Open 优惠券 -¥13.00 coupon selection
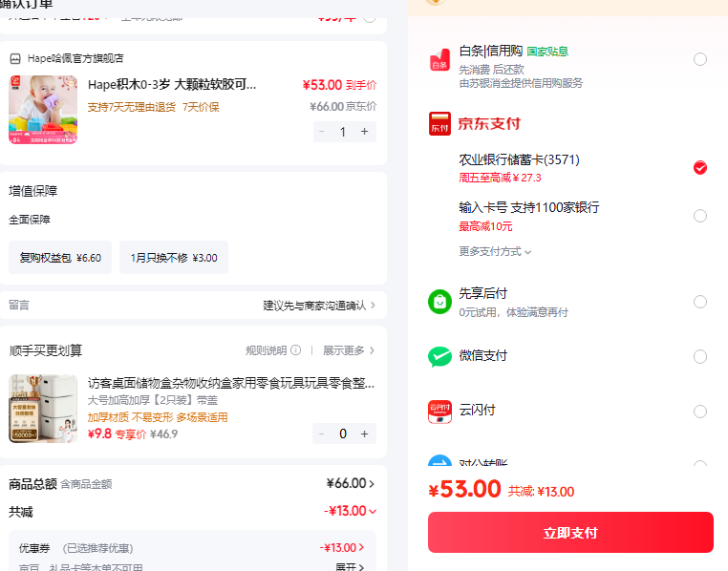 (x=342, y=548)
